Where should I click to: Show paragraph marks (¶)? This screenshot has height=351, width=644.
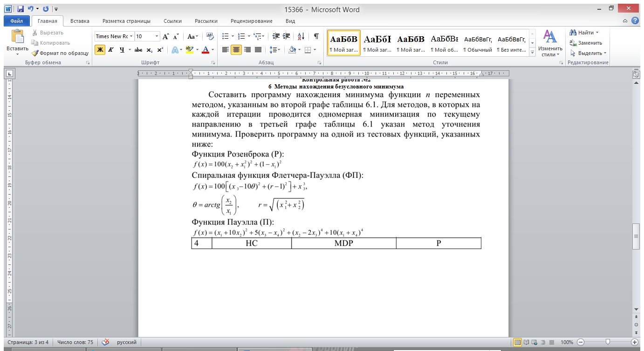click(x=316, y=36)
